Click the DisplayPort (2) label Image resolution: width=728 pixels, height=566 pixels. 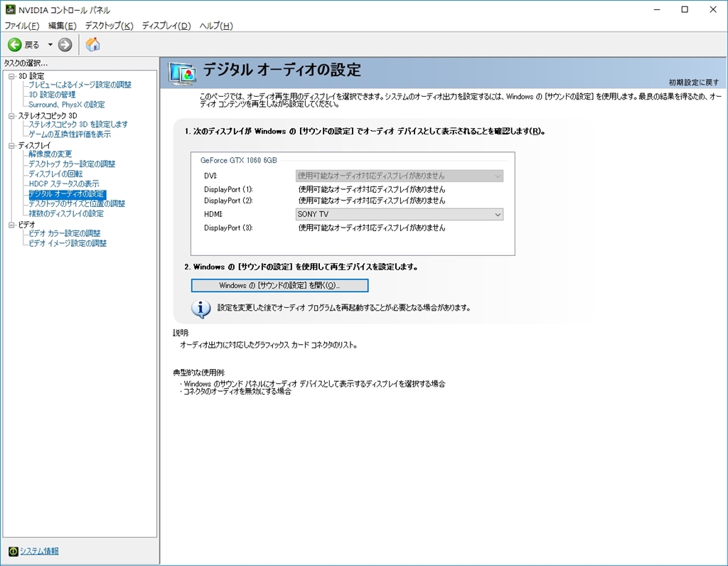228,201
